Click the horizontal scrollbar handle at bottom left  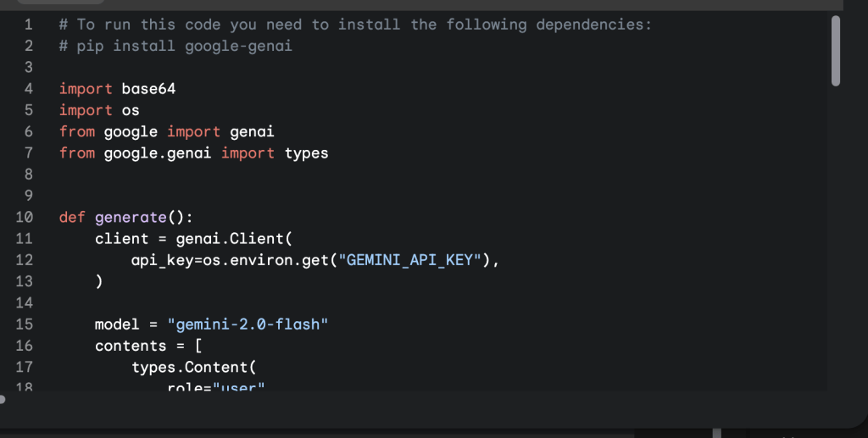pos(3,399)
